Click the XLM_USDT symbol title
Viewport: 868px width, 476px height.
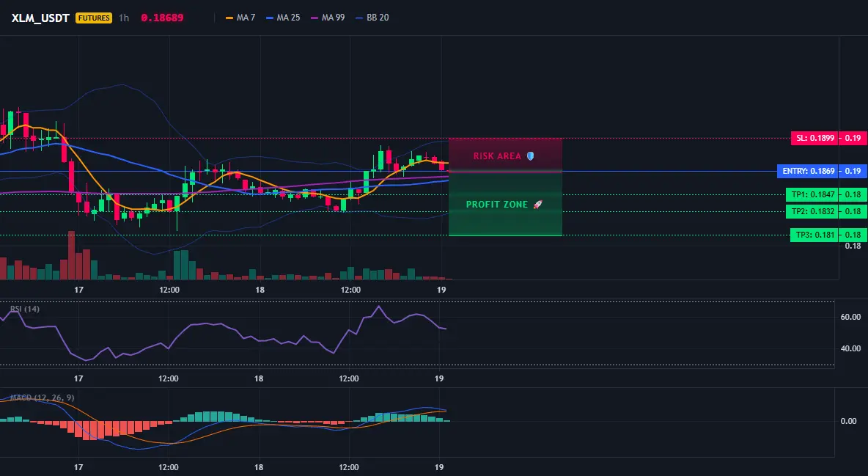click(x=40, y=18)
